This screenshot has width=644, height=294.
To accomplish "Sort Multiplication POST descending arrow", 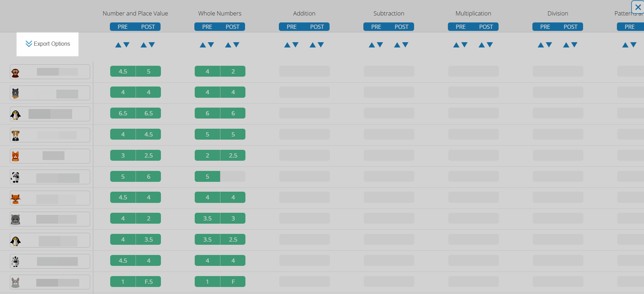I will pyautogui.click(x=490, y=45).
